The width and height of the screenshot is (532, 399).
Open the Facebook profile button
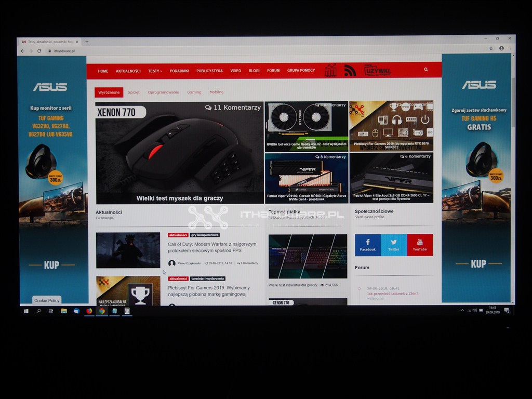click(x=368, y=245)
